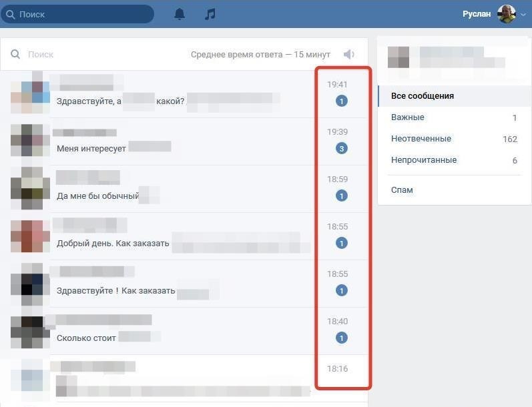
Task: Click the avatar of the 18:40 conversation
Action: point(30,332)
